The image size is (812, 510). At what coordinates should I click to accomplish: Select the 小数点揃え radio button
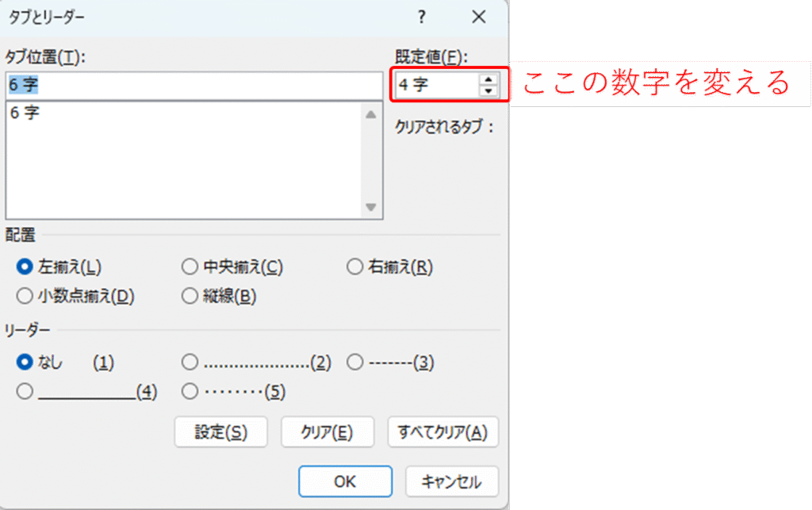tap(25, 297)
